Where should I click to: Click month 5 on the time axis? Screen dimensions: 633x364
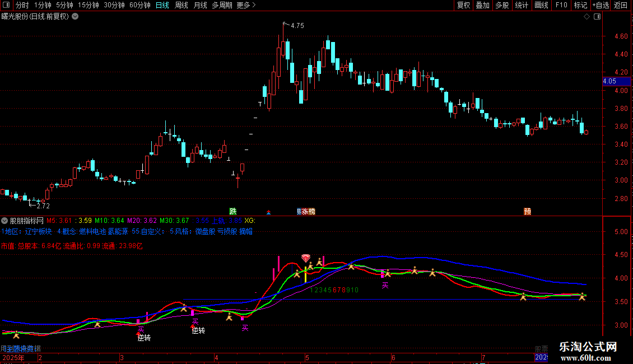click(307, 357)
